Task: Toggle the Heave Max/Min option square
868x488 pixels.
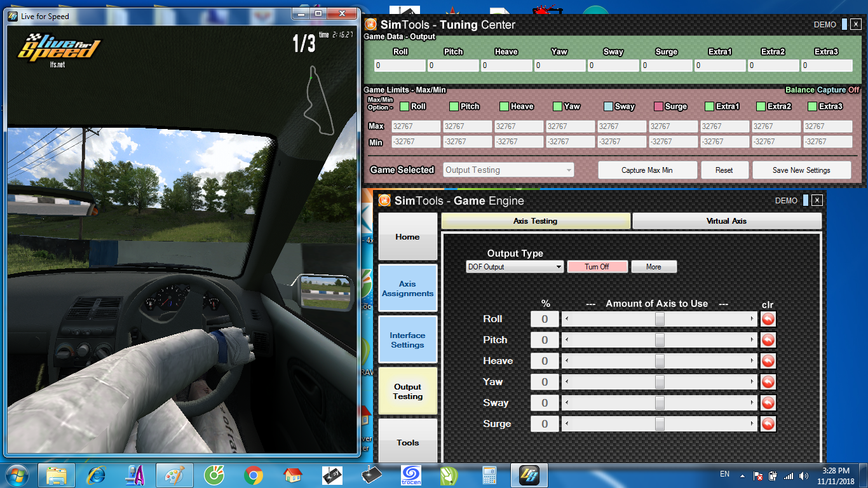Action: (x=504, y=106)
